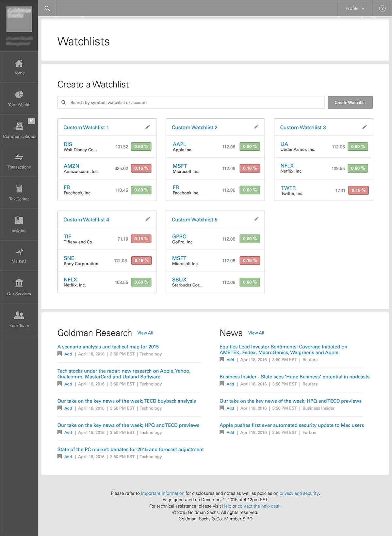
Task: Open Our Services bank icon
Action: (x=19, y=283)
